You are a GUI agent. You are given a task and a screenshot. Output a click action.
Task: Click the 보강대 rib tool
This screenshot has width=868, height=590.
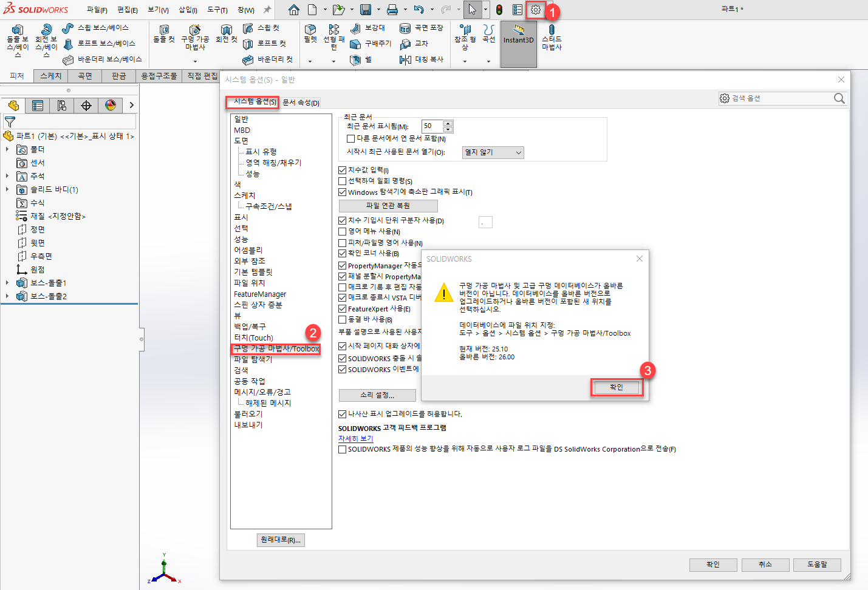368,28
